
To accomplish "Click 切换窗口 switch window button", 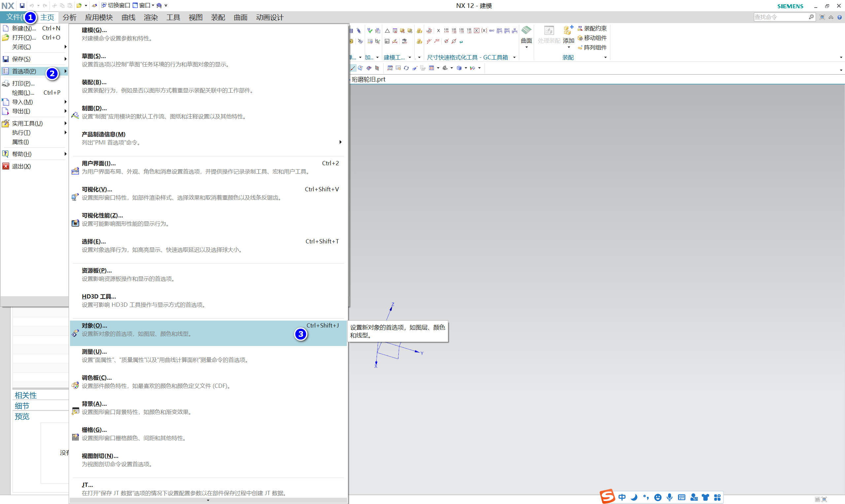I will 116,5.
